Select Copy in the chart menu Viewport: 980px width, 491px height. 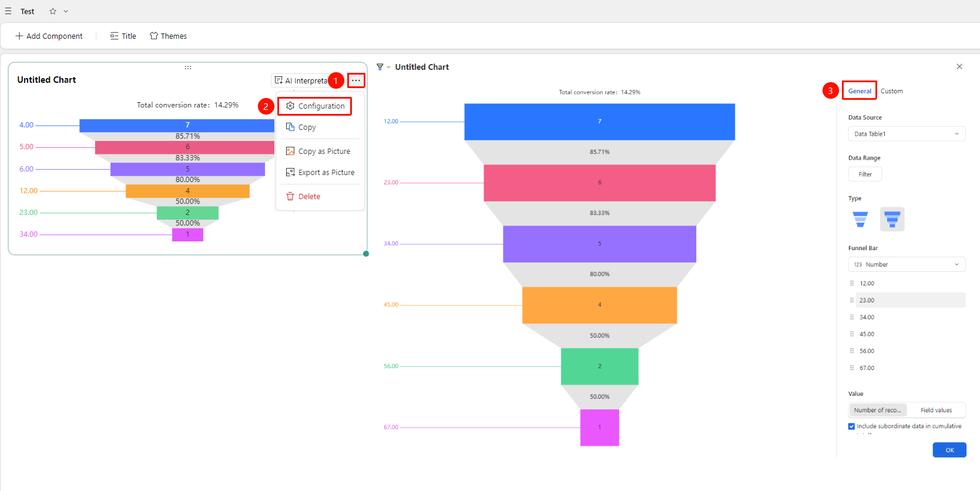point(301,127)
